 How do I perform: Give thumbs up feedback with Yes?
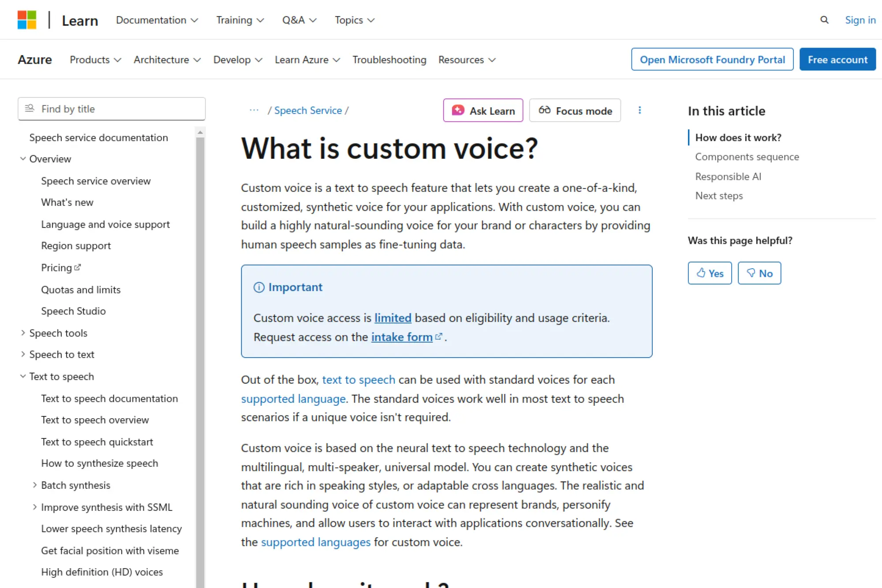[x=710, y=273]
